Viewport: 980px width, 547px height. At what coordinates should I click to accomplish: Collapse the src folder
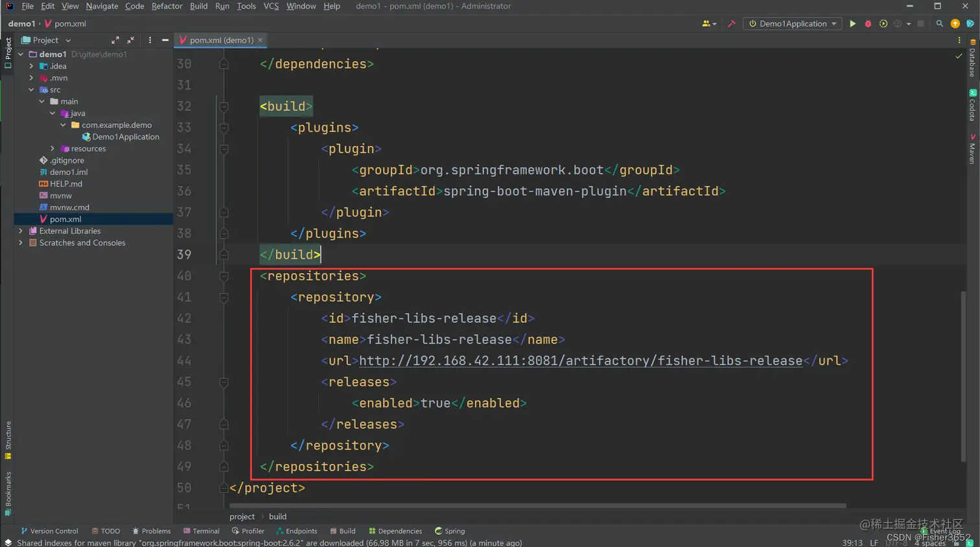tap(31, 89)
